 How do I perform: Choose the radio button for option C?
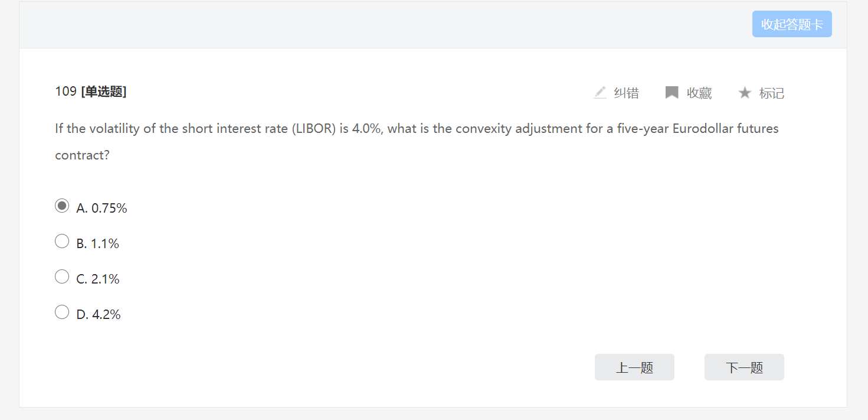62,276
